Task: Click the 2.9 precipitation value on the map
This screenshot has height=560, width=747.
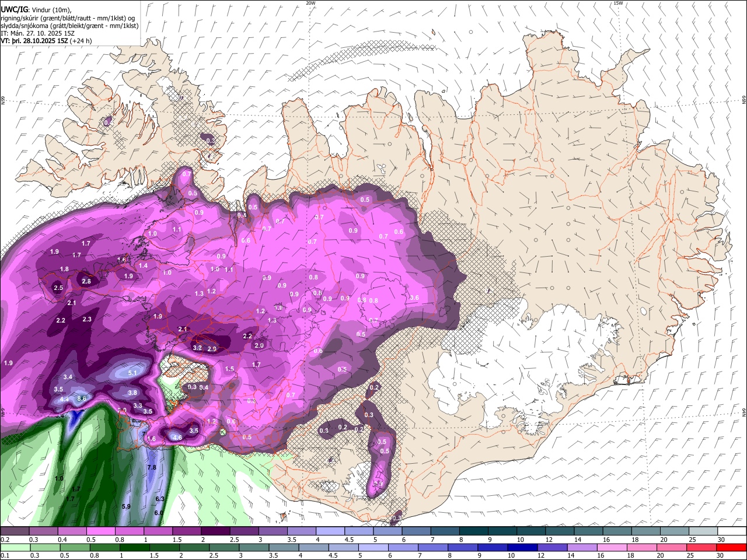Action: coord(212,349)
